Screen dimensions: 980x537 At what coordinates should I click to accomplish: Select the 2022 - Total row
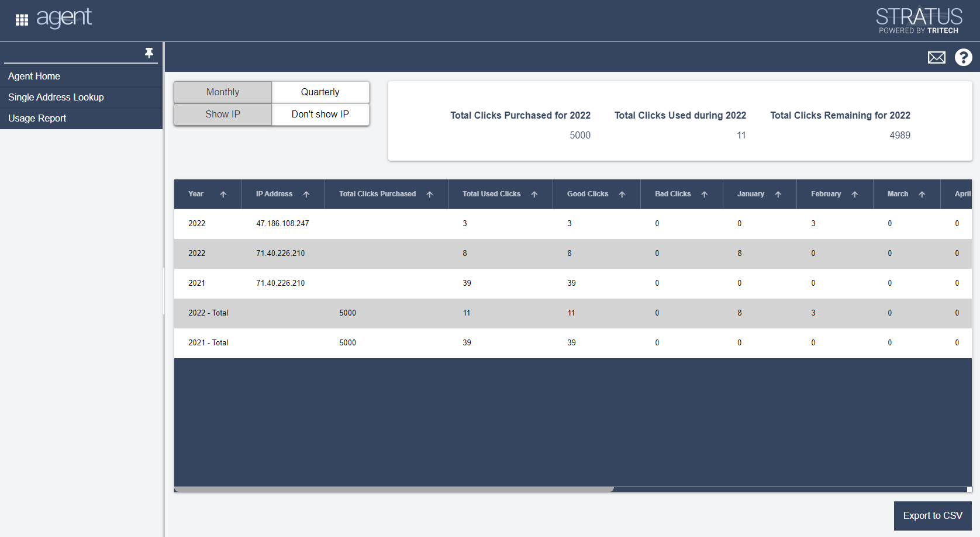coord(208,313)
